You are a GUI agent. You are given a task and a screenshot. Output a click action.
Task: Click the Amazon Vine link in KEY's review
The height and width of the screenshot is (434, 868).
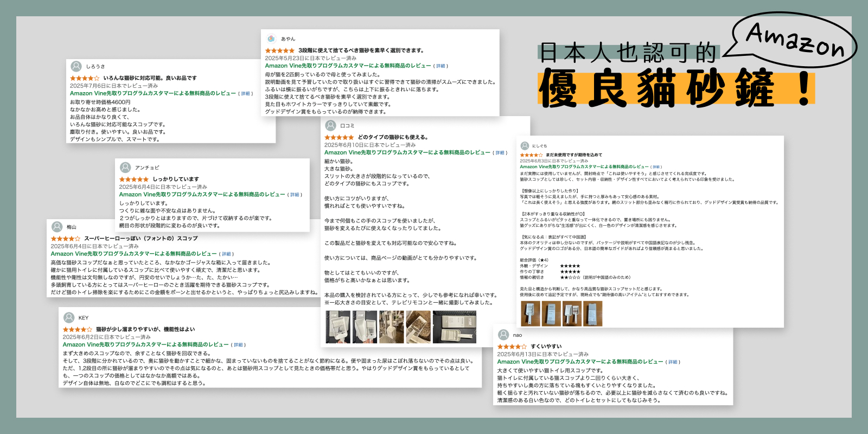(145, 344)
